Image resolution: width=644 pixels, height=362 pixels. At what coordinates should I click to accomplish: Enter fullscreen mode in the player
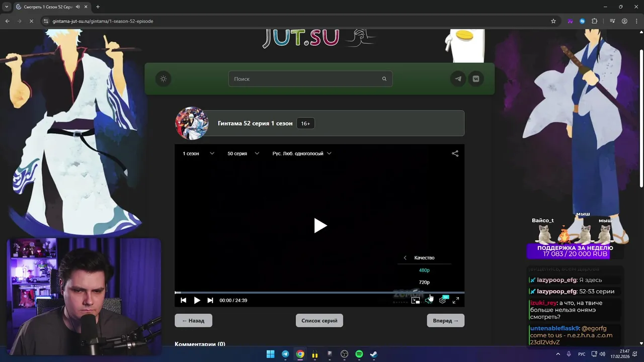coord(455,300)
